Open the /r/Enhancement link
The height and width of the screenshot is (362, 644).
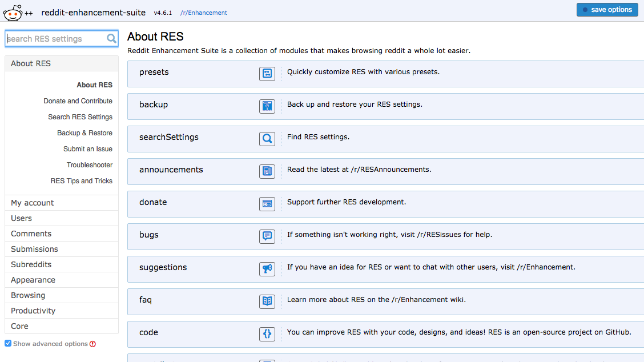point(204,13)
